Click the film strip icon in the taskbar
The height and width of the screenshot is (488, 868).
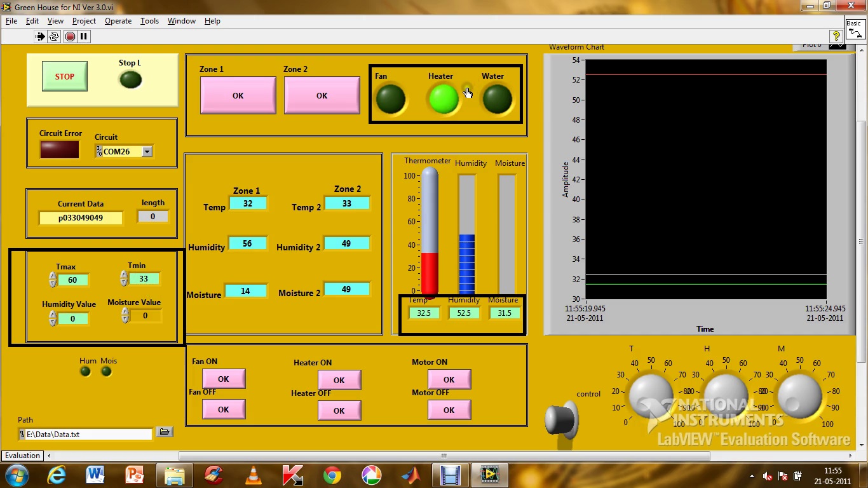[x=450, y=475]
